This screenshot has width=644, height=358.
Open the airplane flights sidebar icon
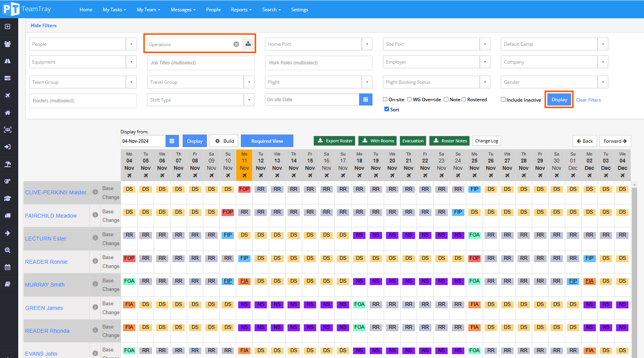(x=7, y=95)
